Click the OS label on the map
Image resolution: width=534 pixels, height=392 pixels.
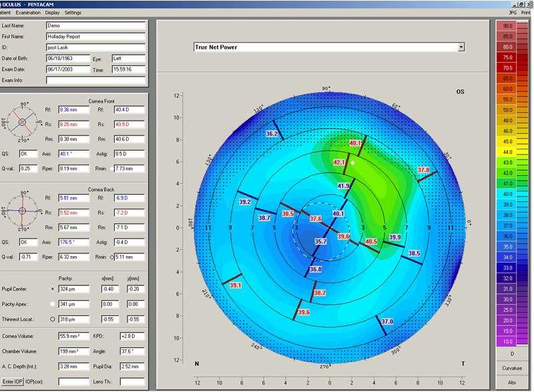(x=460, y=91)
